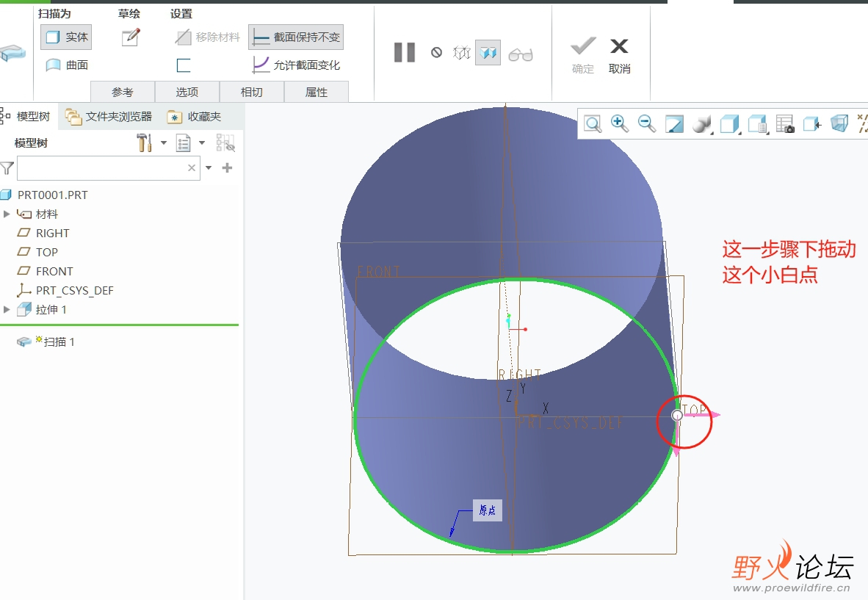The width and height of the screenshot is (868, 600).
Task: Click the white trajectory drag handle
Action: (677, 415)
